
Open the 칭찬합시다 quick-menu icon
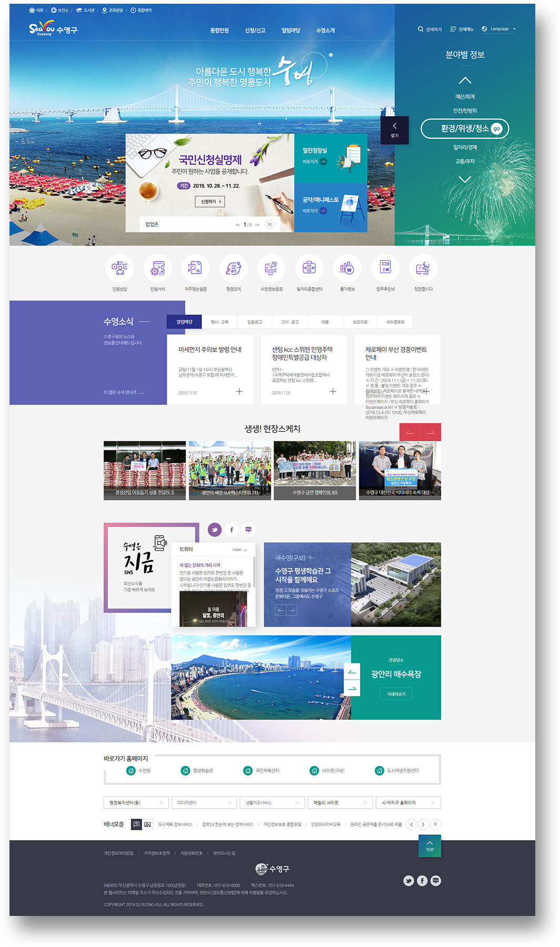423,268
